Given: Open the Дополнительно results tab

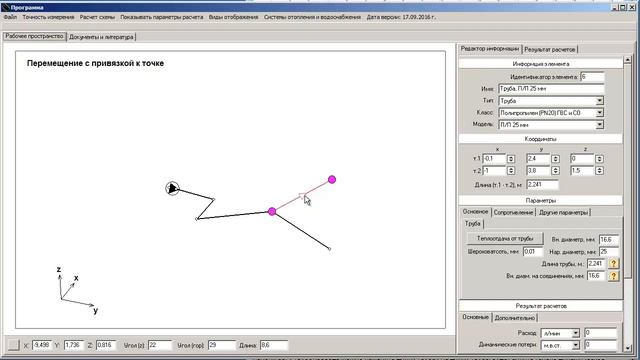Looking at the screenshot, I should coord(515,318).
